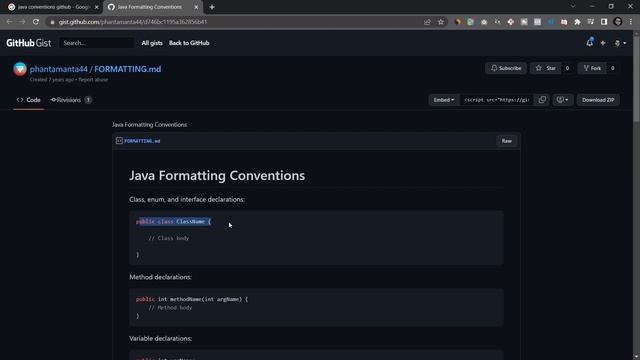Star this gist

click(546, 68)
